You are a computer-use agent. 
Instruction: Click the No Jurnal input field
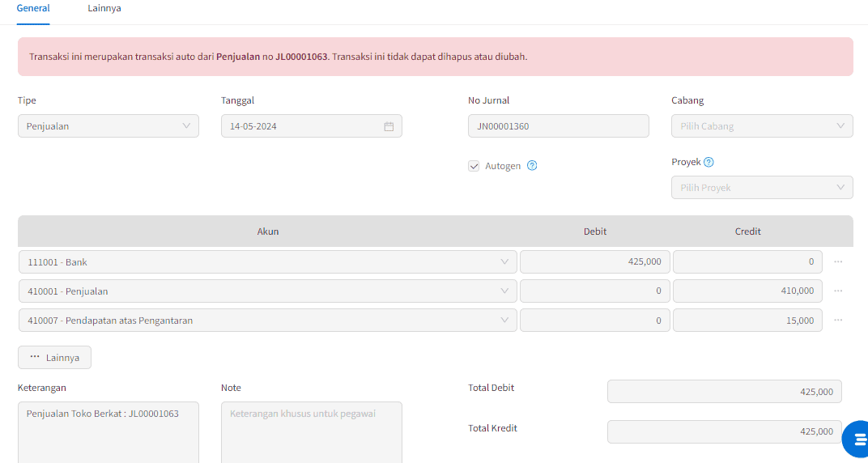(559, 126)
